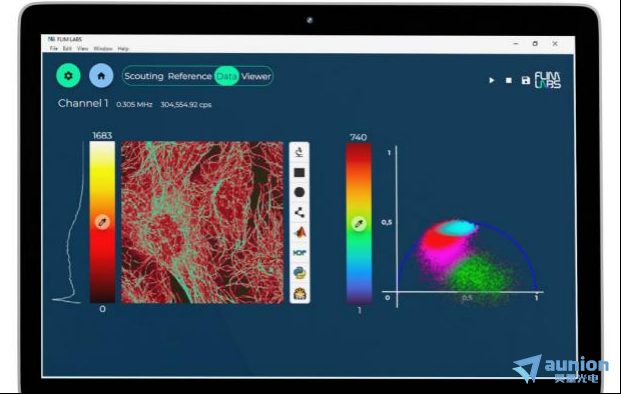Select the rectangle ROI tool
Screen dimensions: 621x394
(x=299, y=172)
